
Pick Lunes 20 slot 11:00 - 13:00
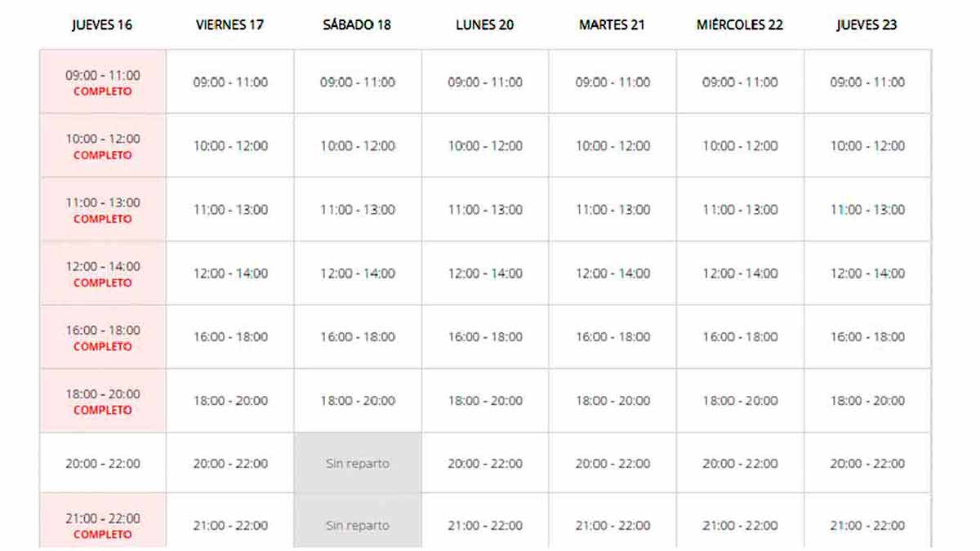tap(485, 209)
